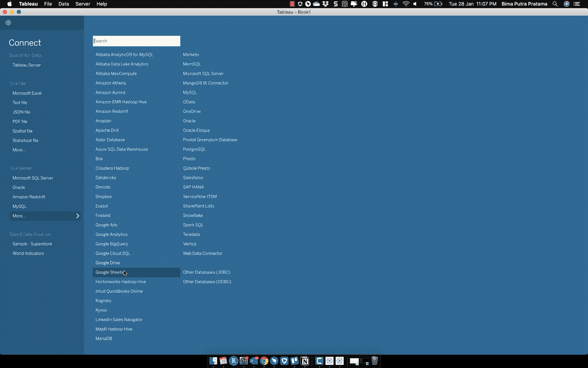Screen dimensions: 588x368
Task: Open Sample - Superstore saved data source
Action: coord(32,244)
